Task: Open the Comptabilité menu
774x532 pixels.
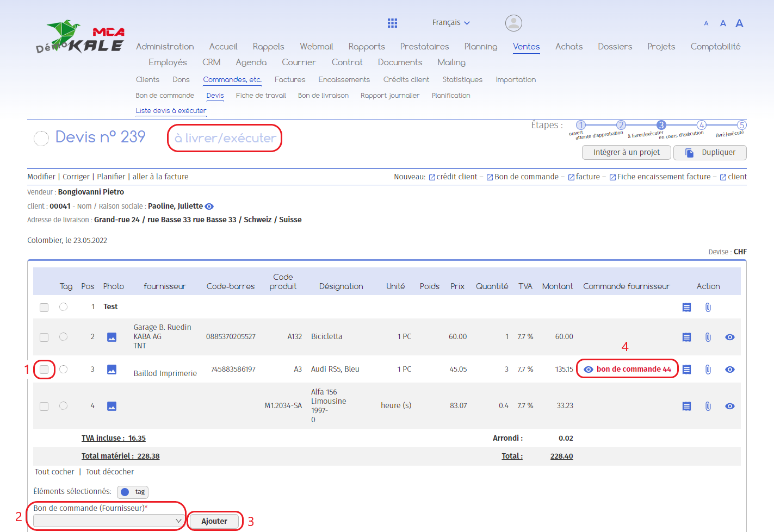Action: (715, 47)
